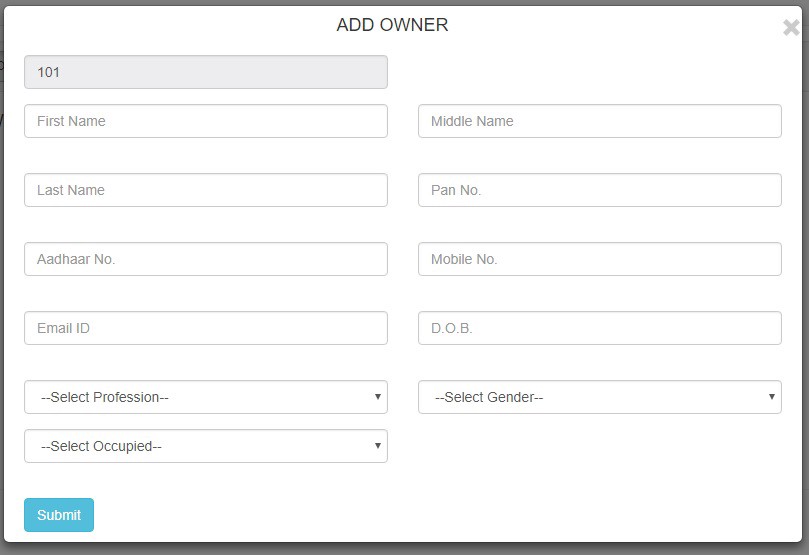Select the Last Name input
Viewport: 809px width, 555px height.
pos(205,190)
